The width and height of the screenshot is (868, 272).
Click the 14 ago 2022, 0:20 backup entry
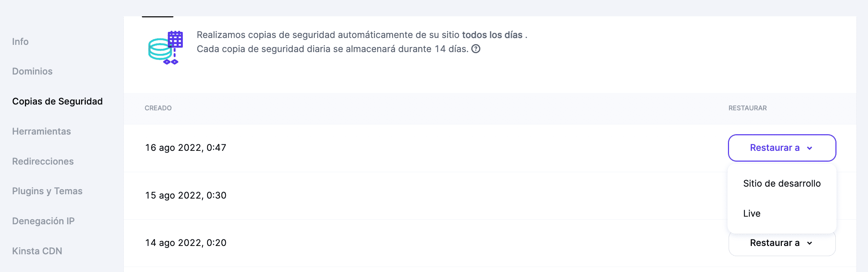pos(186,243)
